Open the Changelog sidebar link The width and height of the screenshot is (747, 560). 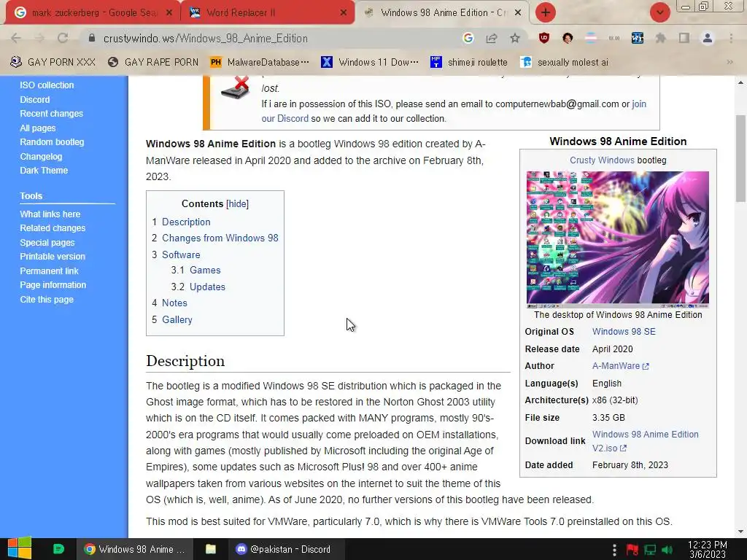coord(41,156)
